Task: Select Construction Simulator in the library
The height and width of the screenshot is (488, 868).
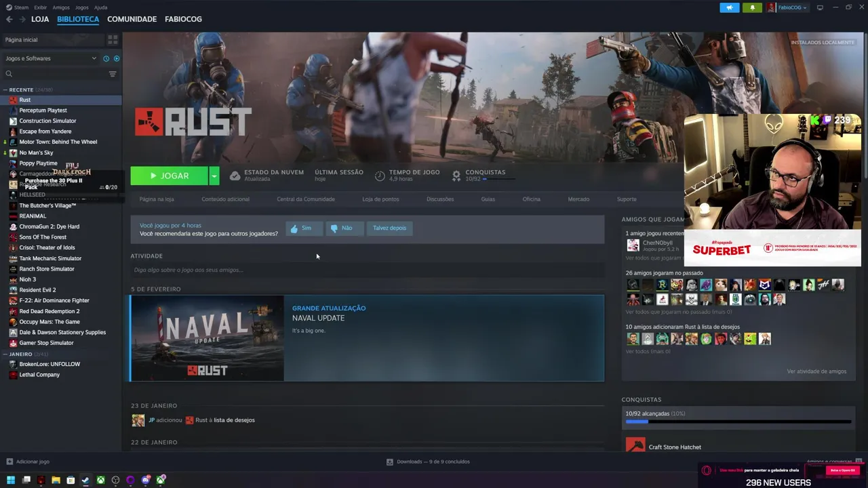Action: point(47,121)
